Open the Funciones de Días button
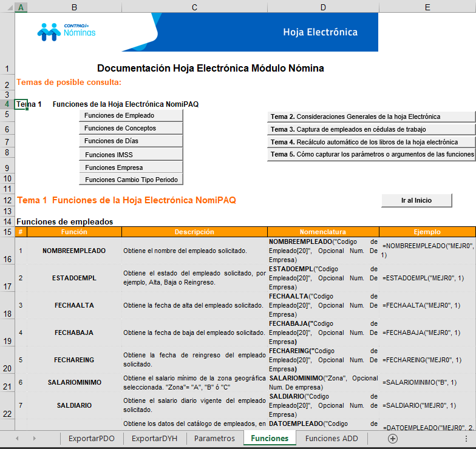 click(131, 141)
